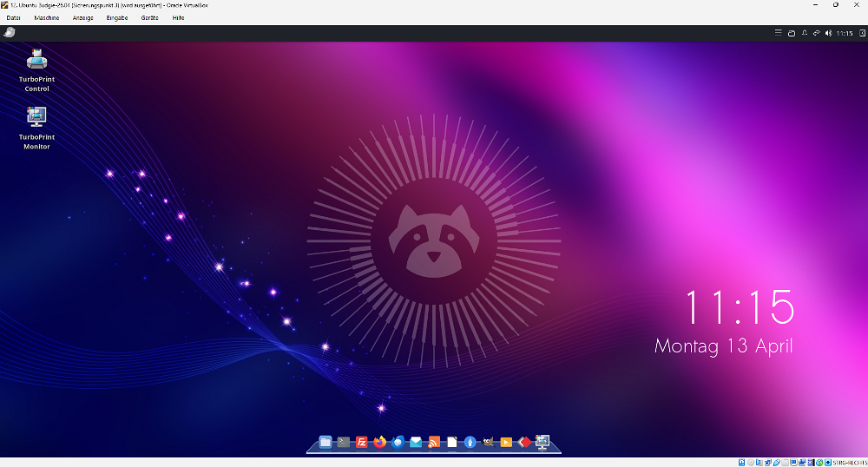The image size is (868, 467).
Task: Click the panel clock showing 11:15
Action: click(845, 33)
